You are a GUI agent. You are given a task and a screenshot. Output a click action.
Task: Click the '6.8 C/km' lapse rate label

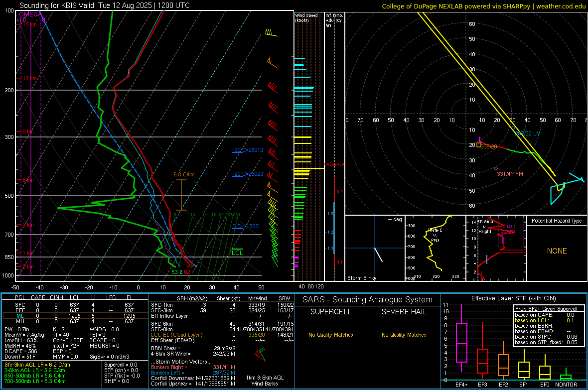point(184,174)
